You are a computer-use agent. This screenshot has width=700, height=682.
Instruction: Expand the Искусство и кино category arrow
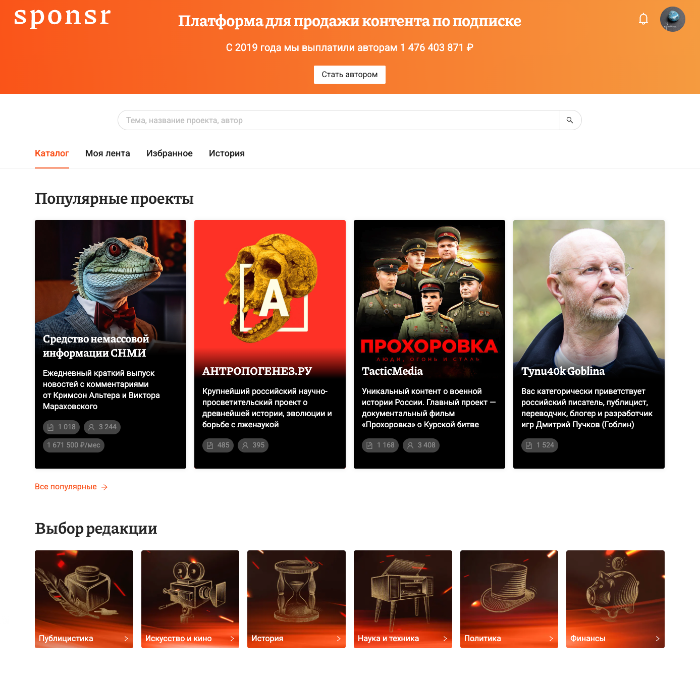click(232, 639)
